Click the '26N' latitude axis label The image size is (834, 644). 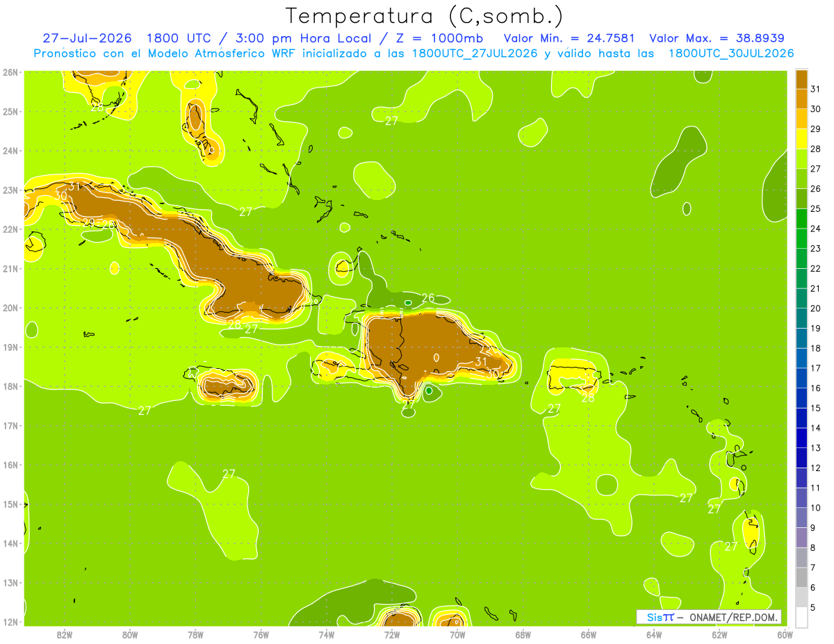tap(10, 72)
